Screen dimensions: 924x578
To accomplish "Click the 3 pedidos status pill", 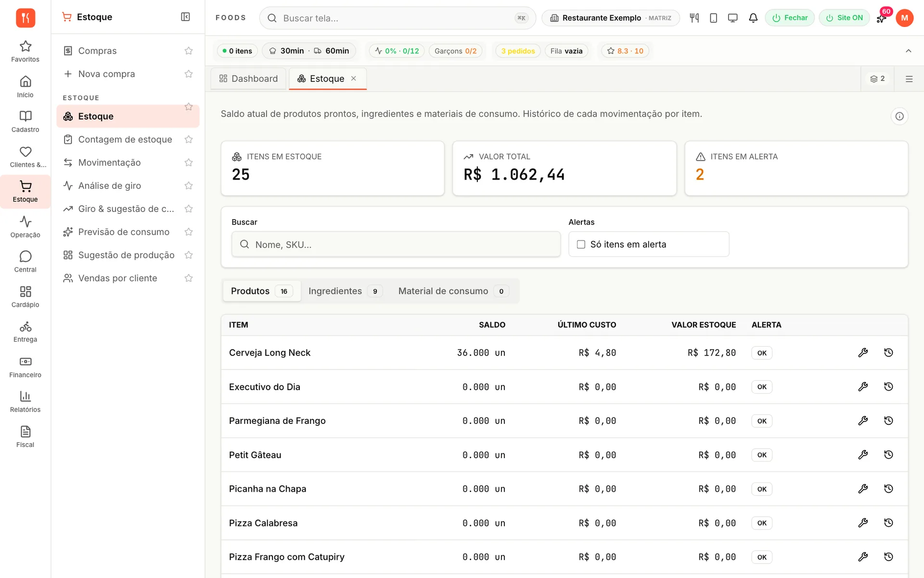I will tap(518, 51).
